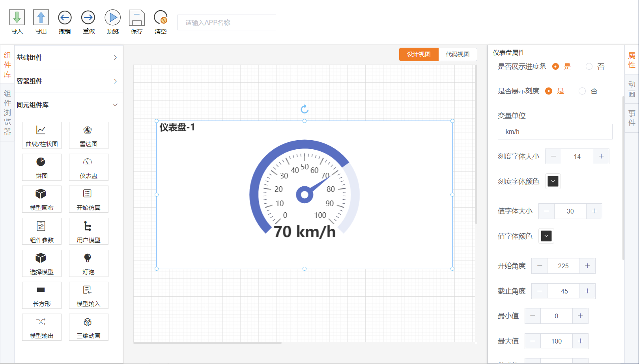This screenshot has height=364, width=639.
Task: Click the 导出 (export) toolbar icon
Action: point(41,18)
